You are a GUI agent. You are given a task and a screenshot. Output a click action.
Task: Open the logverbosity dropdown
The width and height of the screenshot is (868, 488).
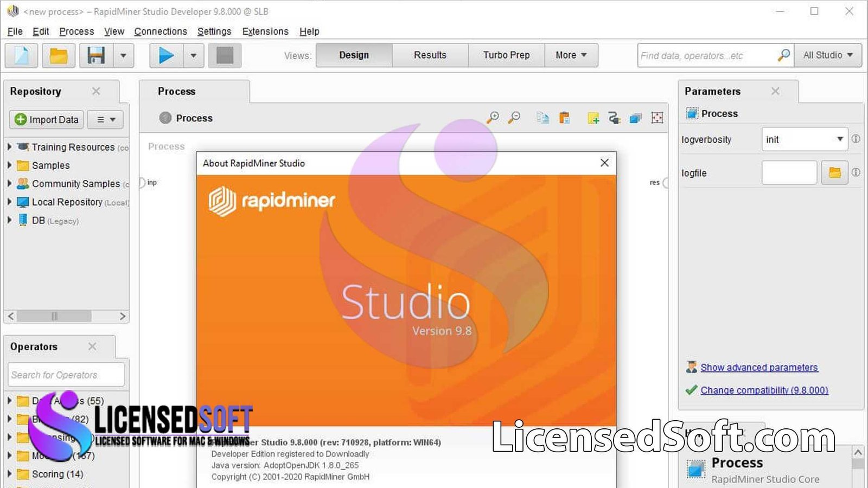838,139
